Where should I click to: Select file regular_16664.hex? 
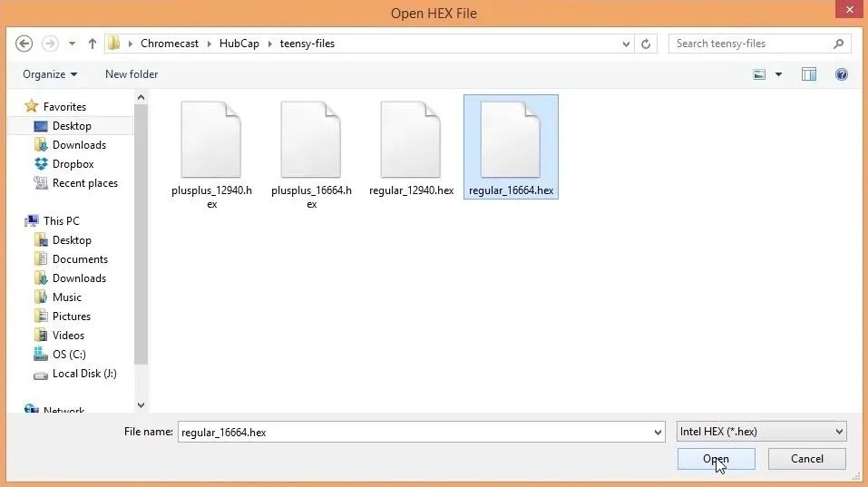[511, 147]
